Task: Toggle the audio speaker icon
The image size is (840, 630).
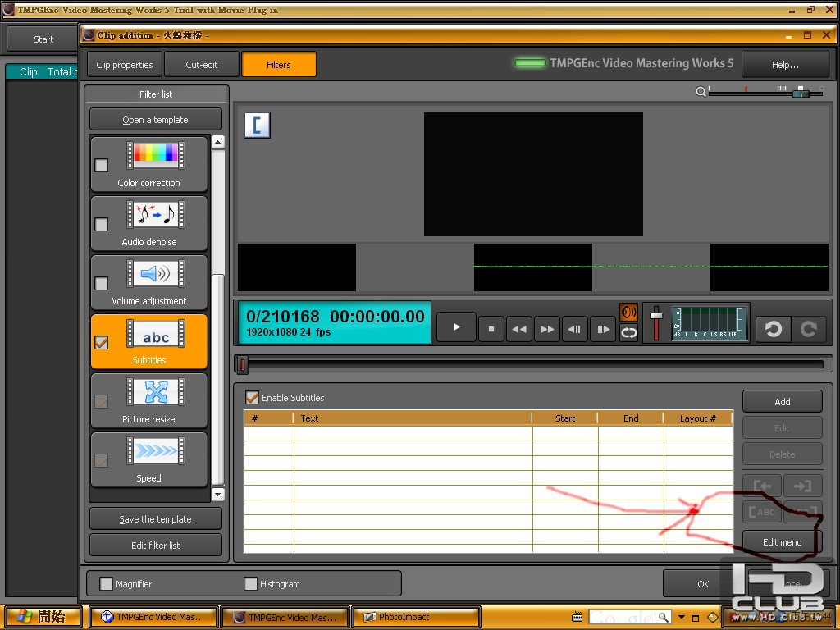Action: click(x=629, y=313)
